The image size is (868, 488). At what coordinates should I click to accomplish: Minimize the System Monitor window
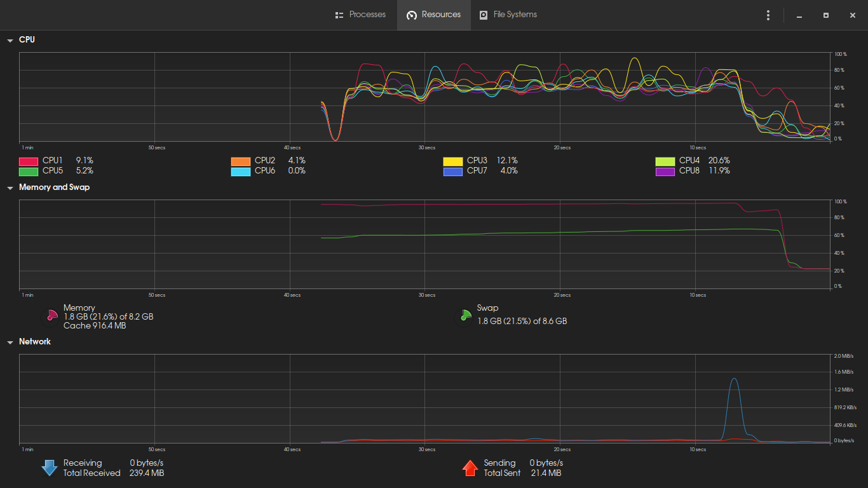(799, 15)
